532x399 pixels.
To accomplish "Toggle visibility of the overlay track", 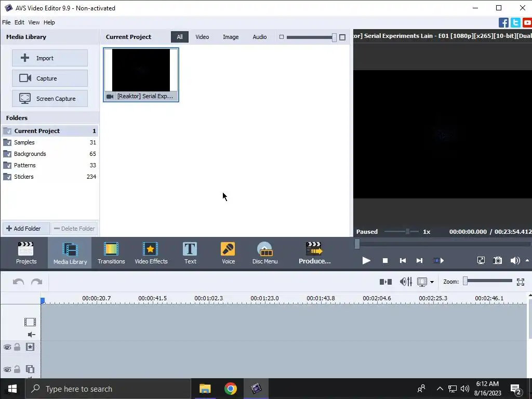I will [7, 369].
